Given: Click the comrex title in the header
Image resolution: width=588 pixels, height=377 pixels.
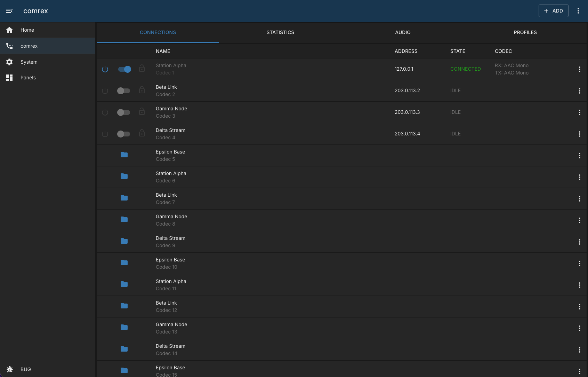Looking at the screenshot, I should (x=35, y=11).
